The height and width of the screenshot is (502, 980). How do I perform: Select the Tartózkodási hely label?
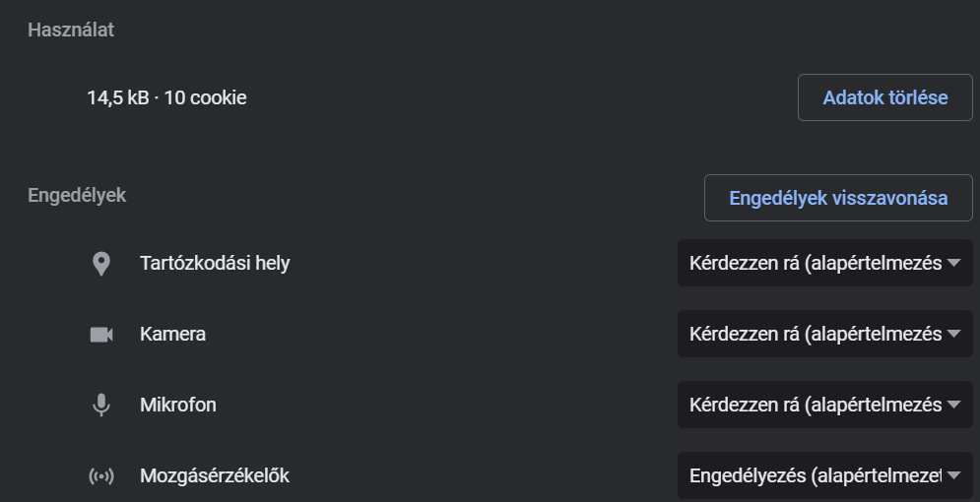[215, 264]
